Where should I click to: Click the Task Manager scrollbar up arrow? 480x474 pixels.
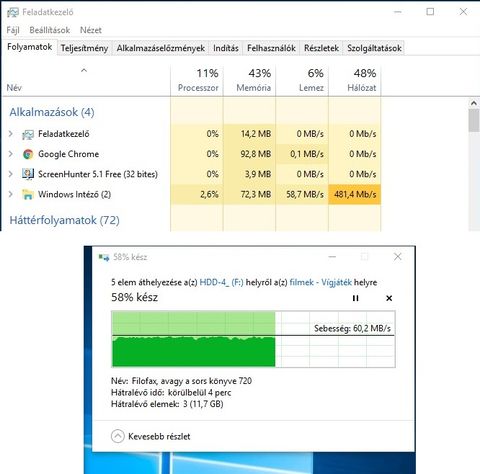coord(474,103)
